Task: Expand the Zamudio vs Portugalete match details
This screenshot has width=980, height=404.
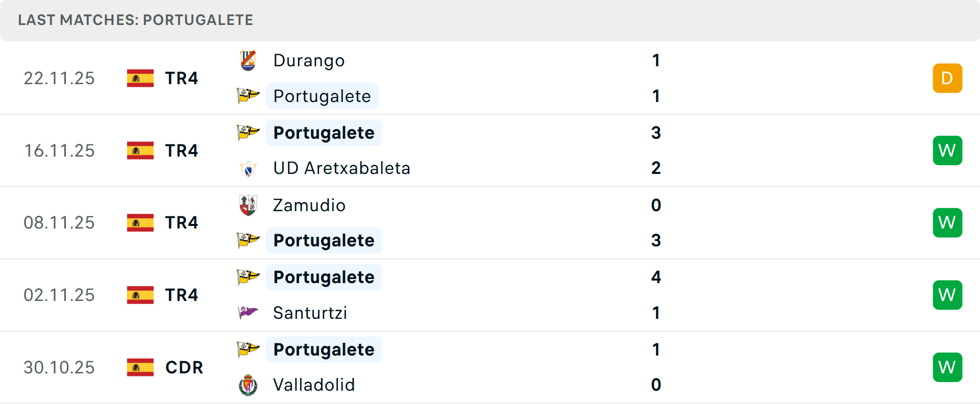Action: (490, 222)
